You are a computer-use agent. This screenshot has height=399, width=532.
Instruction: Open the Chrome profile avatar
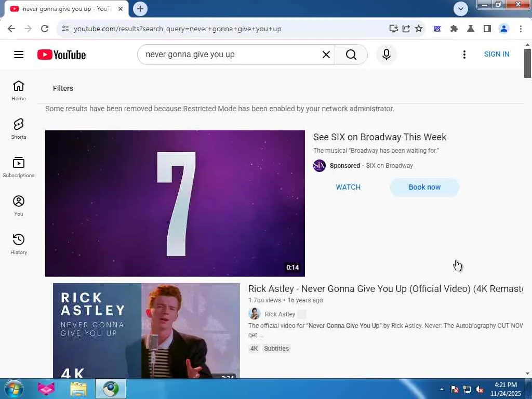point(504,29)
